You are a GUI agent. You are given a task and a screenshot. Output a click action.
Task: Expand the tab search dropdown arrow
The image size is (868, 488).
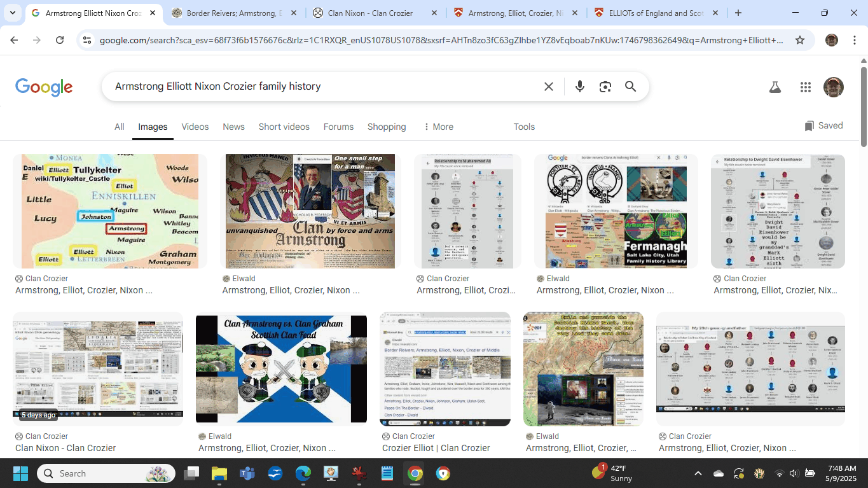pyautogui.click(x=13, y=13)
